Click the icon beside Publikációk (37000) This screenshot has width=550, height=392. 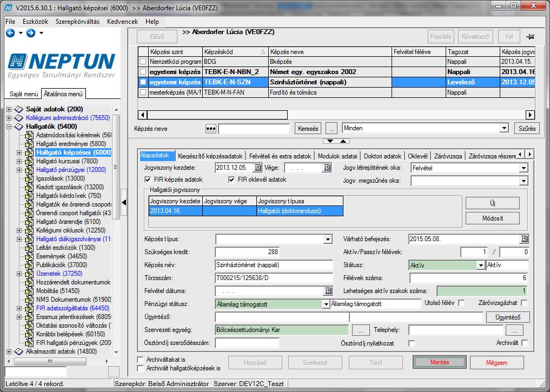point(29,265)
